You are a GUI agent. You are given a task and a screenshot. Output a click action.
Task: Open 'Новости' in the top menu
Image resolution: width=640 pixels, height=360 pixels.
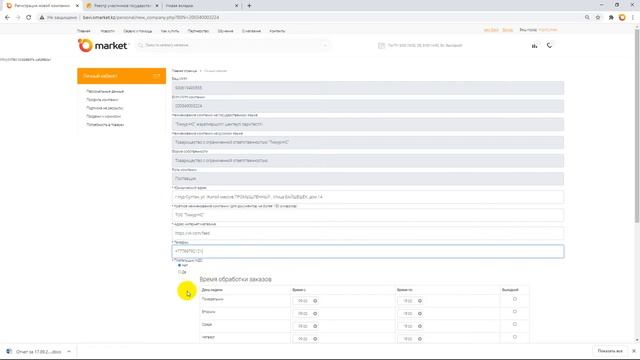pos(108,31)
